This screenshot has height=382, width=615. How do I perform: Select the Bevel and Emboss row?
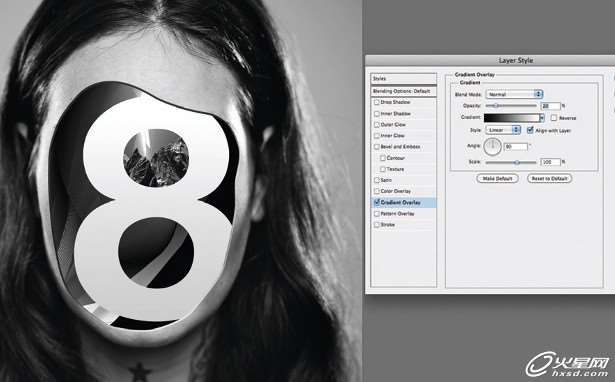click(403, 147)
